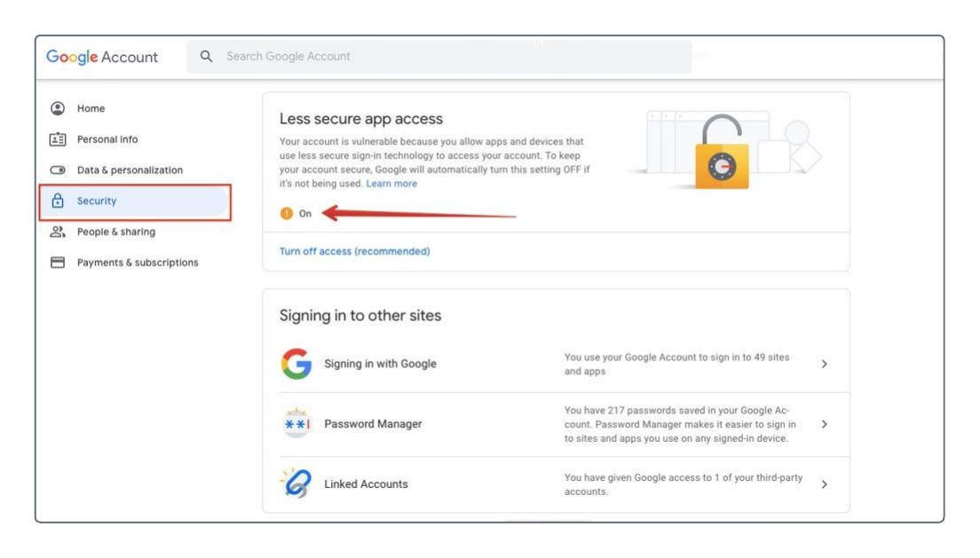Click the orange warning icon beside On
This screenshot has width=980, height=558.
tap(286, 214)
